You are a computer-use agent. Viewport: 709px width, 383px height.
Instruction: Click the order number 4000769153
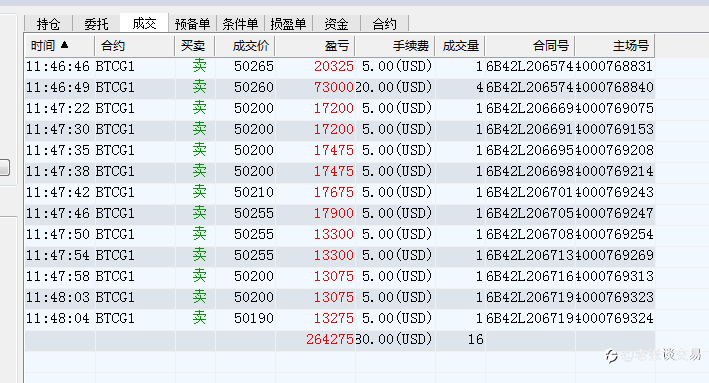tap(614, 129)
